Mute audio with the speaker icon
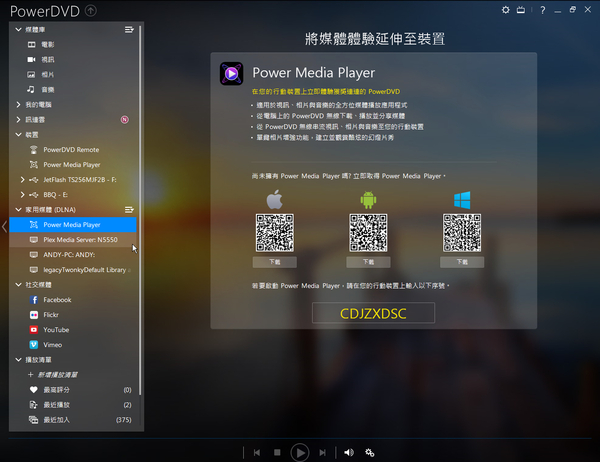Screen dimensions: 600x462 click(x=349, y=452)
